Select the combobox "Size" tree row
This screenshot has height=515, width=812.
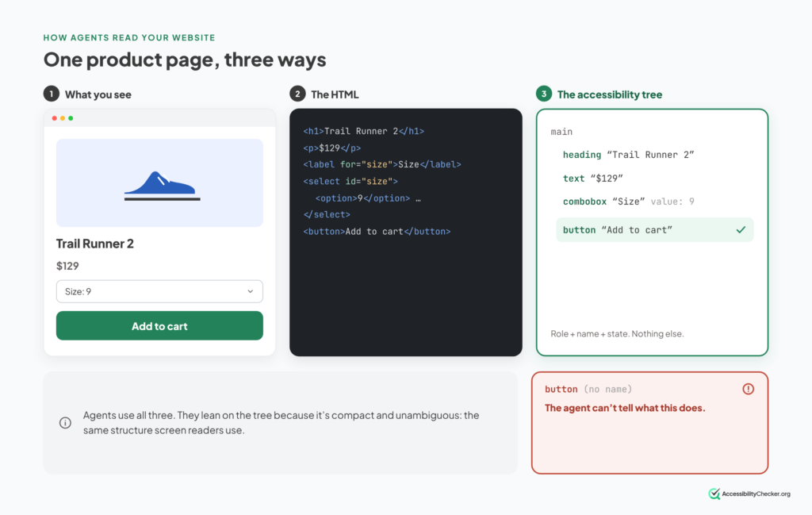click(628, 202)
